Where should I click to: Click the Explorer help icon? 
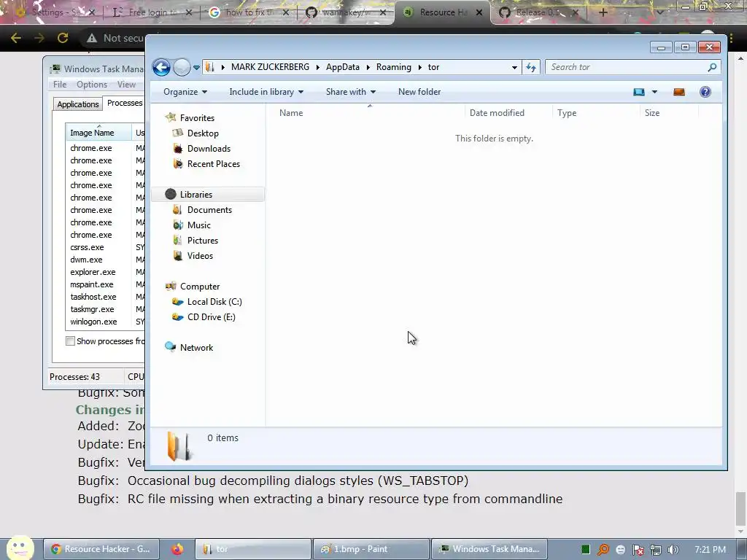click(705, 92)
